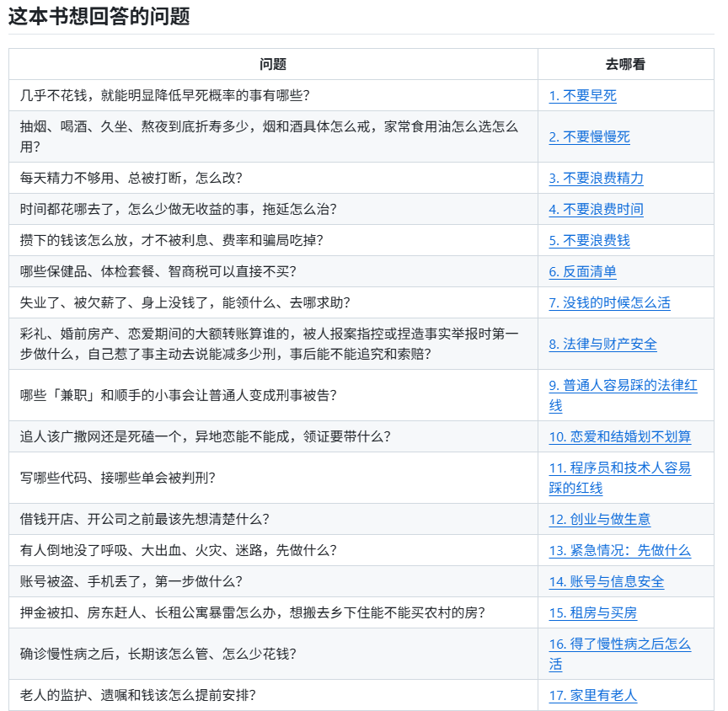Screen dimensions: 728x711
Task: Click the question starting '抽烟、喝酒、久坐、熬夜'
Action: 268,136
